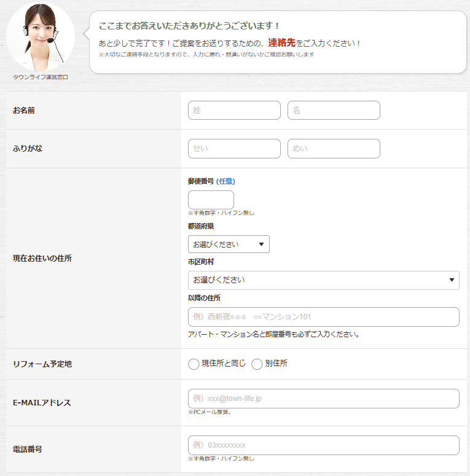
Task: Click the タウンライフ運営窓口 caption
Action: [41, 77]
